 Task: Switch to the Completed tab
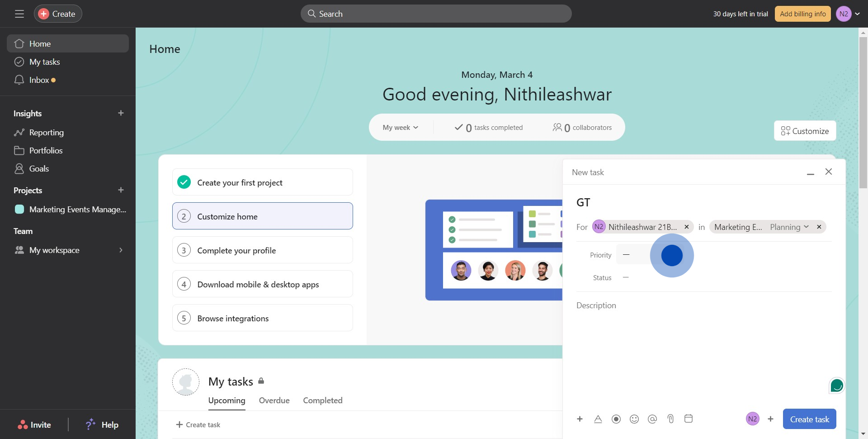pyautogui.click(x=322, y=401)
